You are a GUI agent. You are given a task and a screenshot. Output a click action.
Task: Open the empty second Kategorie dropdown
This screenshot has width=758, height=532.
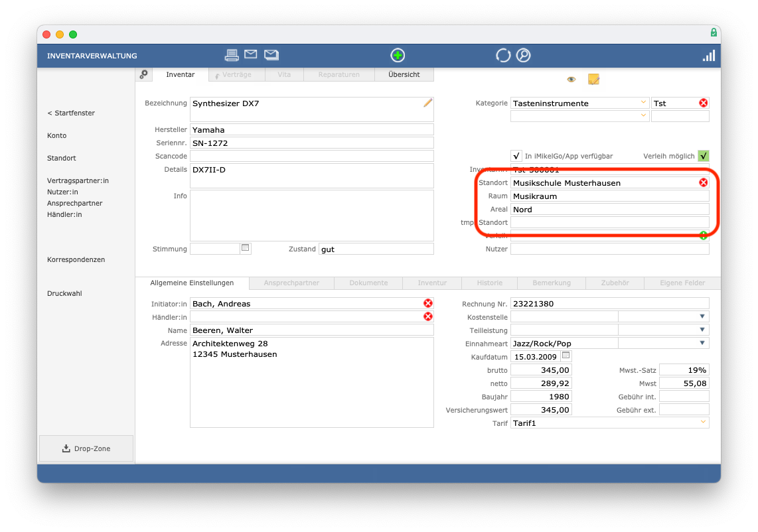point(643,115)
